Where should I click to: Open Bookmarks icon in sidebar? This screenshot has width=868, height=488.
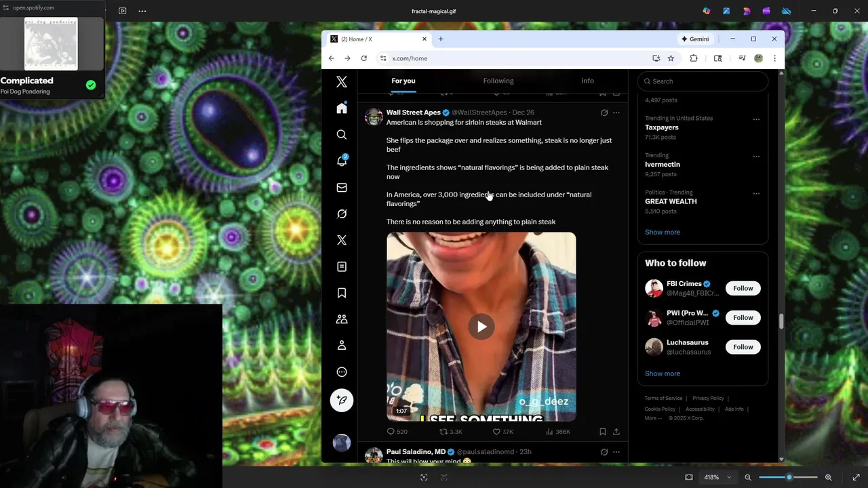342,293
